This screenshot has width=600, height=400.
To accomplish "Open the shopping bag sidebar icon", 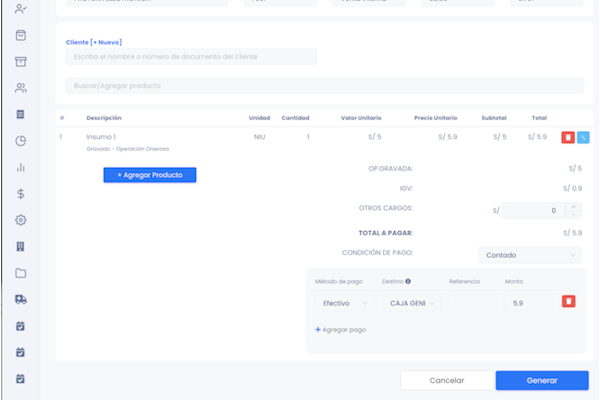I will [21, 35].
